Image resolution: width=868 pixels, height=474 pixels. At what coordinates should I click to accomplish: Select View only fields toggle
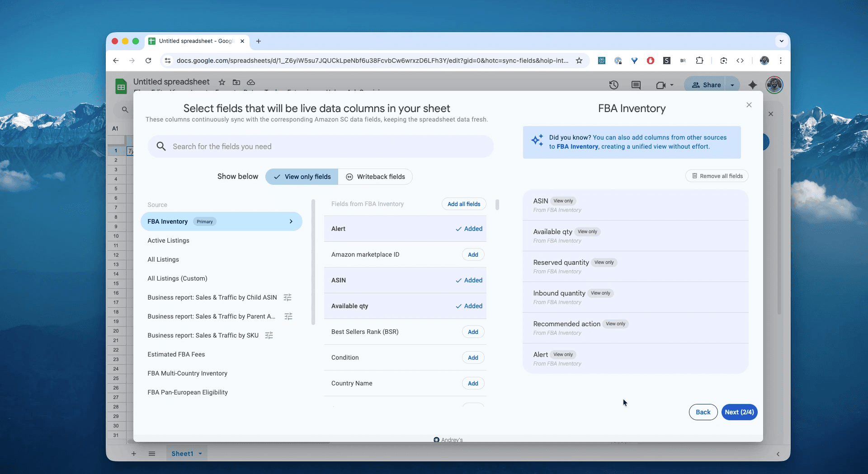[302, 177]
